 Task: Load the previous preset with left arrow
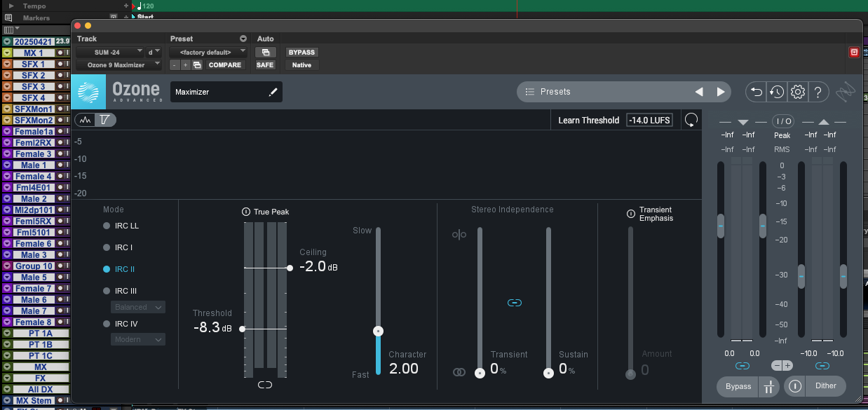coord(699,92)
